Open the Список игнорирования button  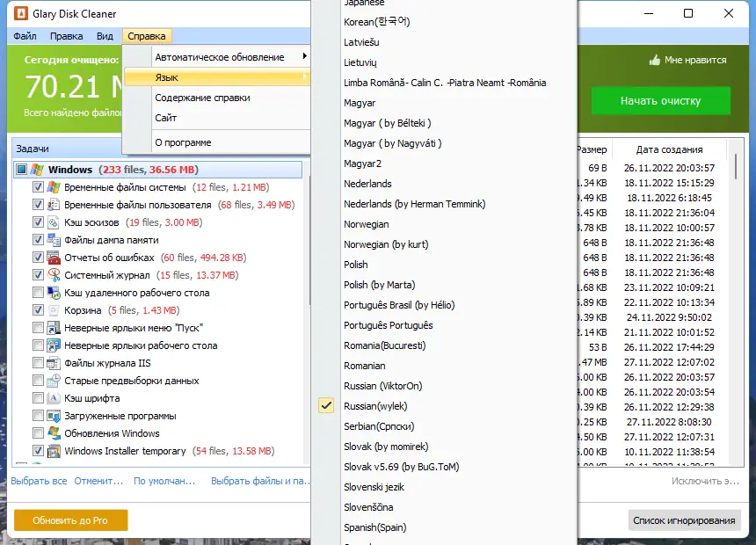click(x=684, y=520)
